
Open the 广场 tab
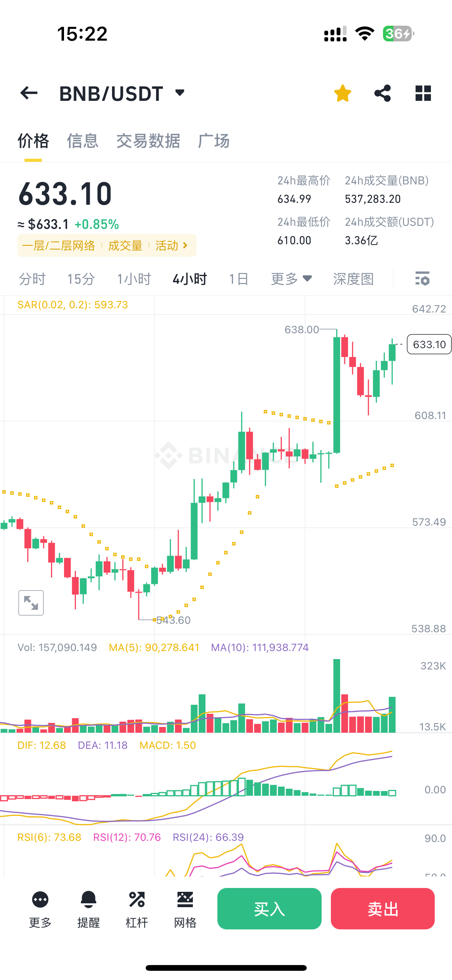[x=214, y=141]
